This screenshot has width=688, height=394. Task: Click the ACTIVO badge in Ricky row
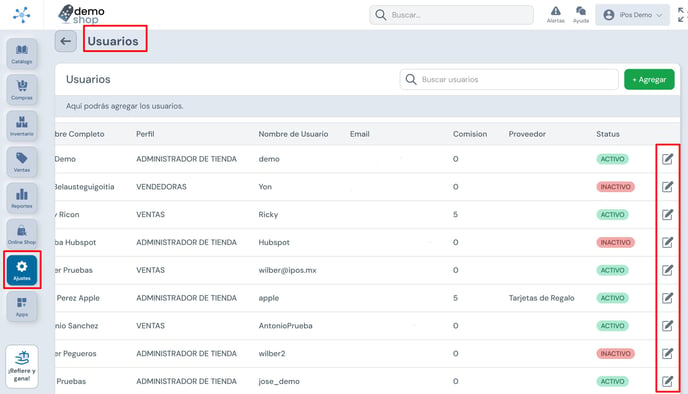tap(612, 215)
